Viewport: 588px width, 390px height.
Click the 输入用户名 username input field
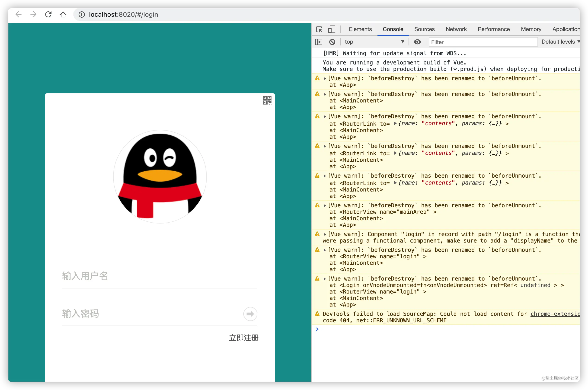[x=160, y=276]
